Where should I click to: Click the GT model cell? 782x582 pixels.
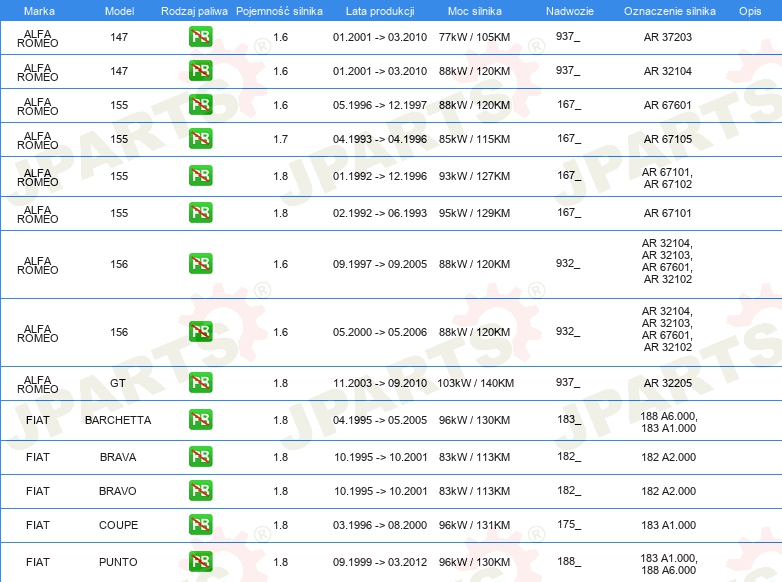[x=118, y=383]
